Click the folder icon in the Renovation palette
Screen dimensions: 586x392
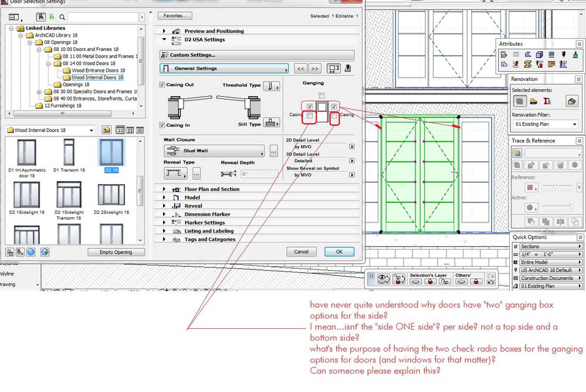click(571, 101)
